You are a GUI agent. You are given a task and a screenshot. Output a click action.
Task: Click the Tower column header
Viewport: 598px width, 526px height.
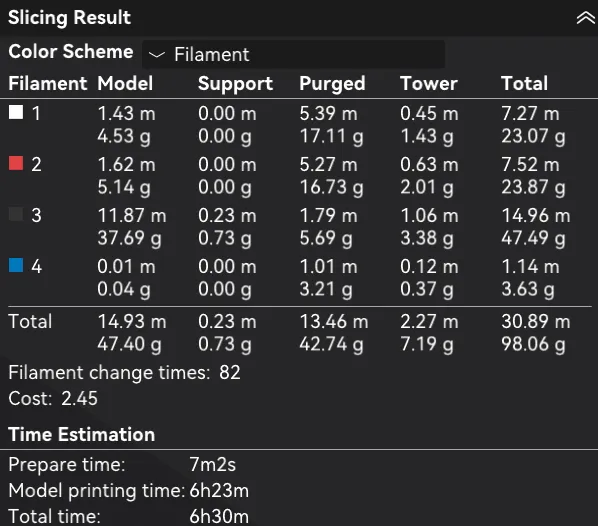[x=429, y=83]
